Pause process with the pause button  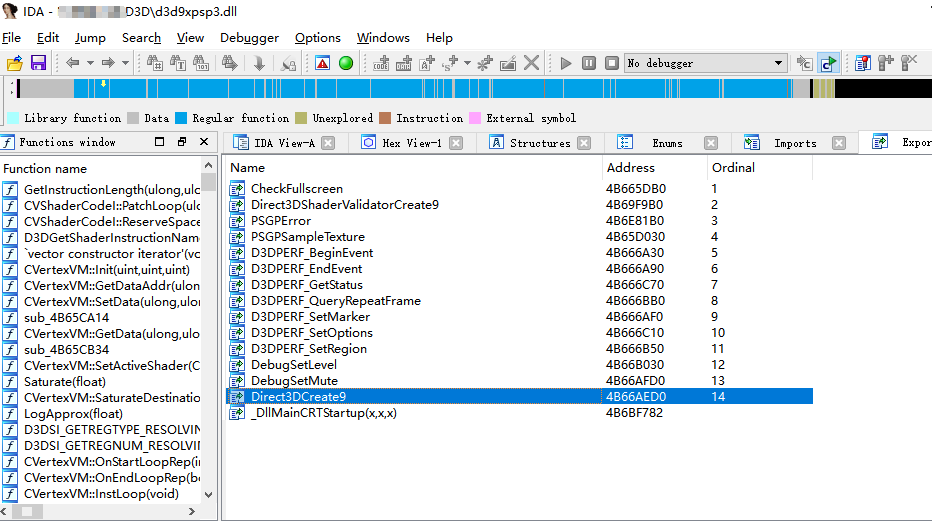589,63
